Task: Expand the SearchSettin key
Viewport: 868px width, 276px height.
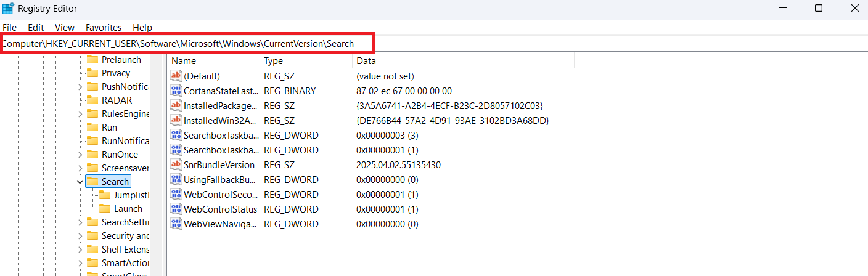Action: click(80, 222)
